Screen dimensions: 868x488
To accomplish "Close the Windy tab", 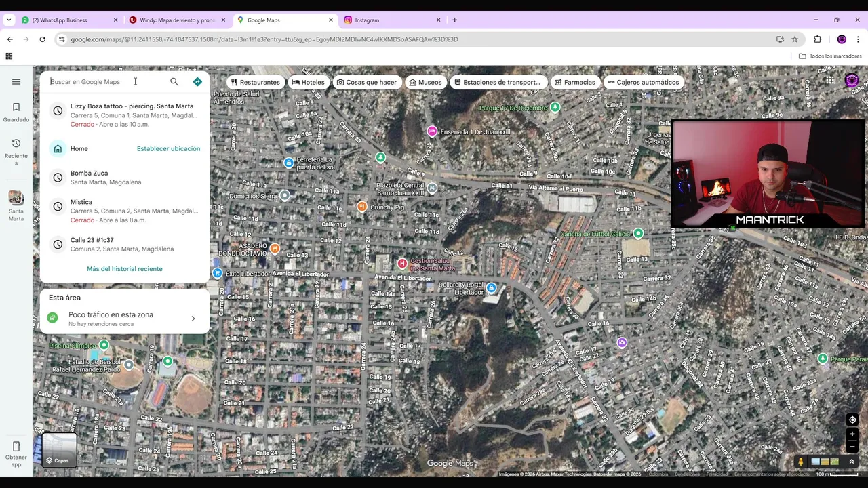I will 223,20.
